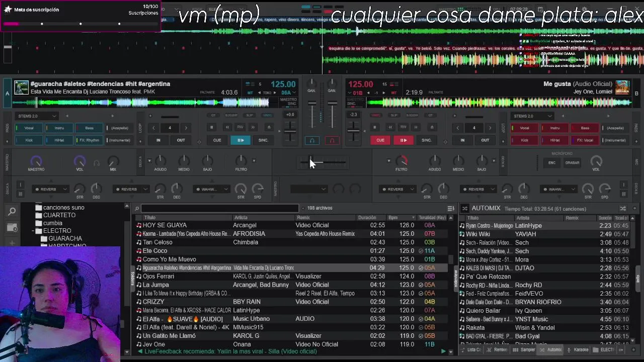Play the LiveFeedback recommendation arrow
Viewport: 644px width, 362px height.
443,351
